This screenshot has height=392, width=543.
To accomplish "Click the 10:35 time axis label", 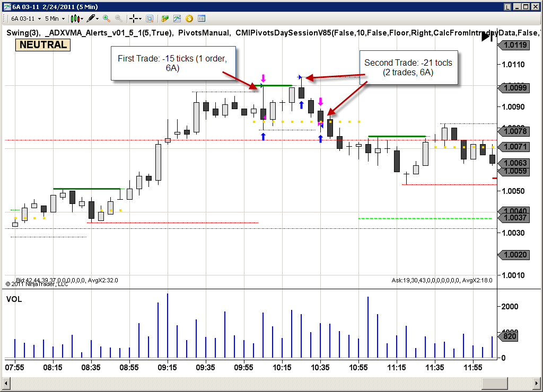I will pos(320,368).
